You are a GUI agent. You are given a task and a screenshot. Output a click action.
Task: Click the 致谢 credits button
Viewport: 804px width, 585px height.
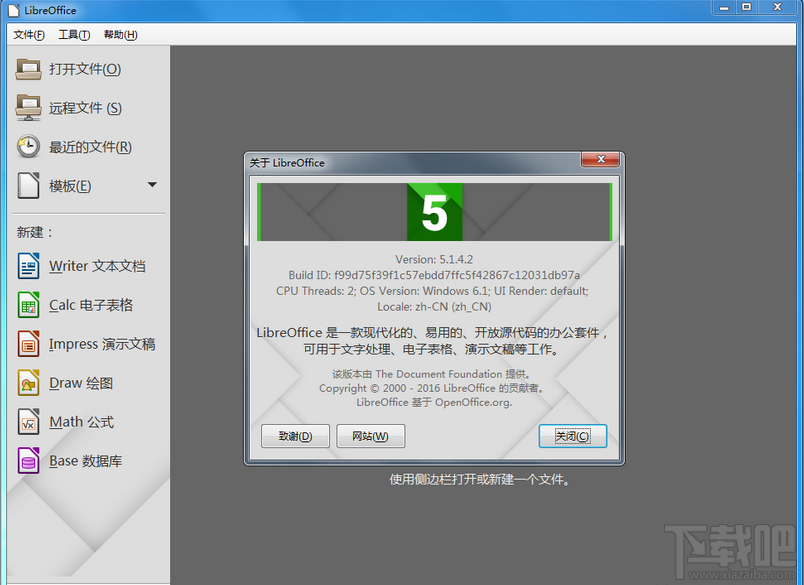pyautogui.click(x=295, y=436)
